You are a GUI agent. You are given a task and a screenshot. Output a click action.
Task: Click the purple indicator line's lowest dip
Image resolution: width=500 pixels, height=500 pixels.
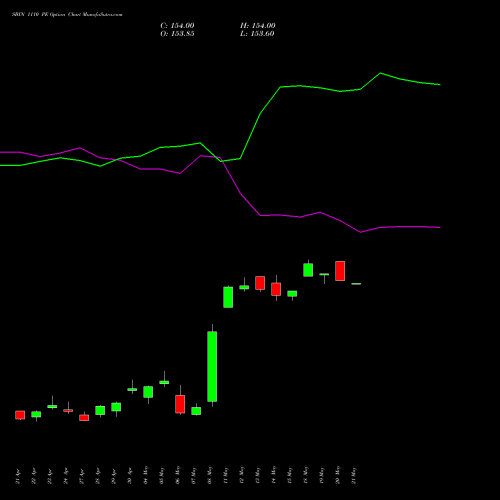tap(360, 232)
